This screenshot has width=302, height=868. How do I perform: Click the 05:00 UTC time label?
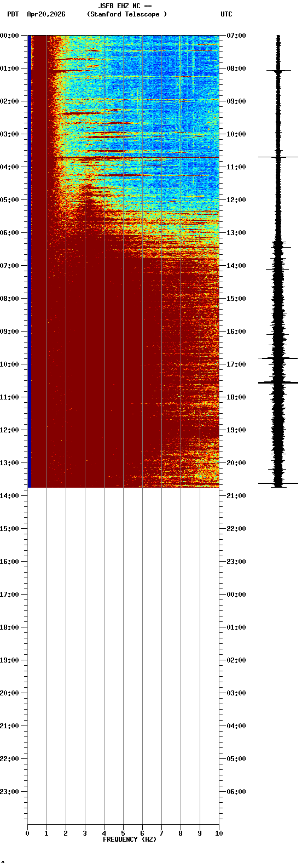[x=236, y=759]
